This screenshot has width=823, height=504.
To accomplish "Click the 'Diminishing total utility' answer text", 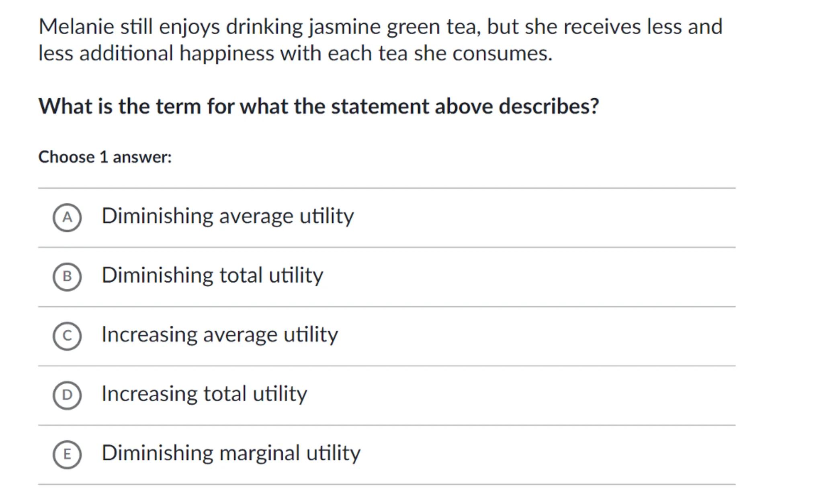I will (212, 276).
